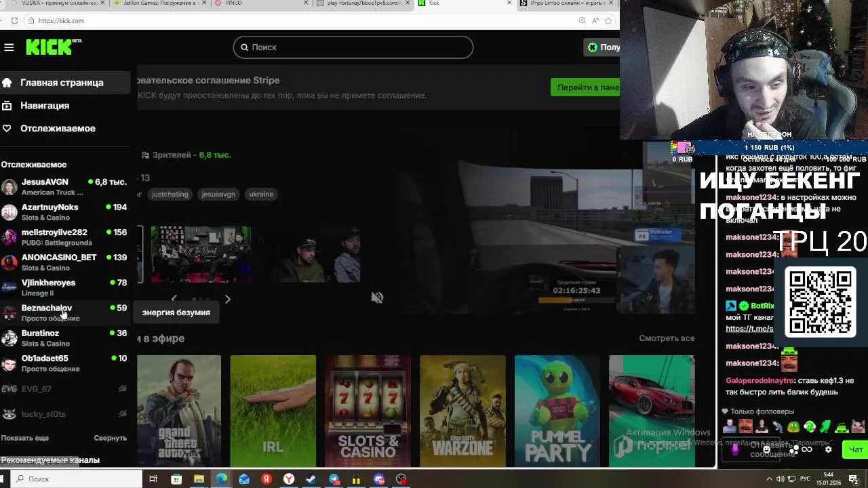
Task: Open the Beznachalov followed channel
Action: pyautogui.click(x=64, y=312)
